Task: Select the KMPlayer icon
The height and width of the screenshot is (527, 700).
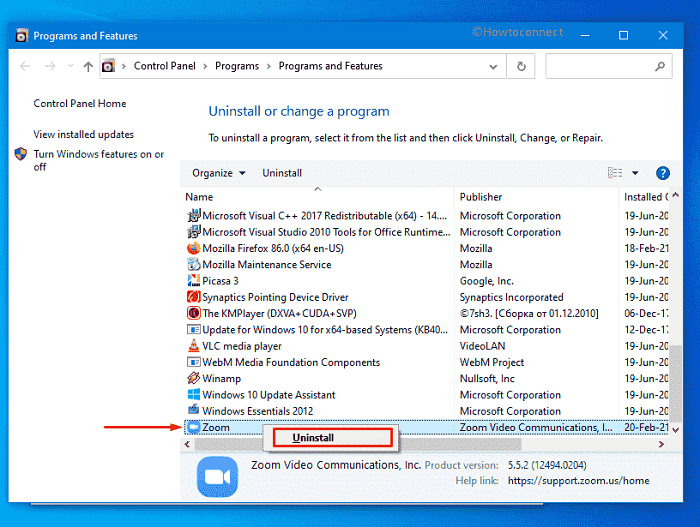Action: 193,313
